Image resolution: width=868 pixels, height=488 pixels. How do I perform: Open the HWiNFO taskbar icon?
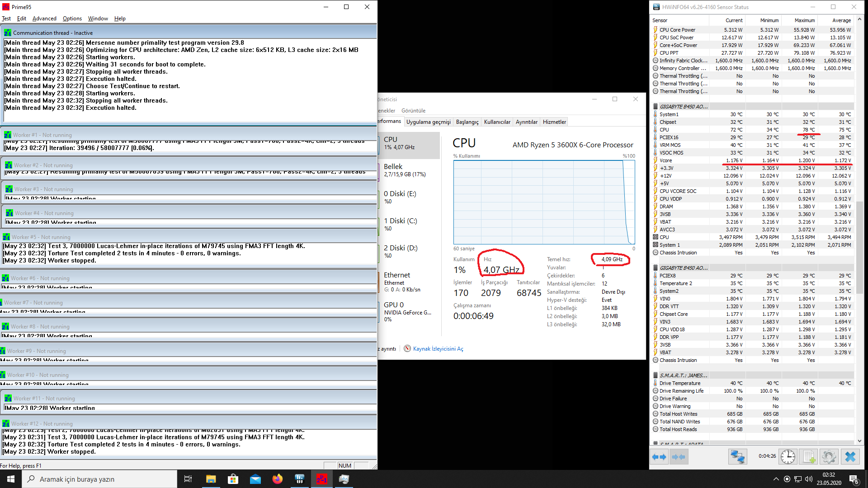point(299,479)
